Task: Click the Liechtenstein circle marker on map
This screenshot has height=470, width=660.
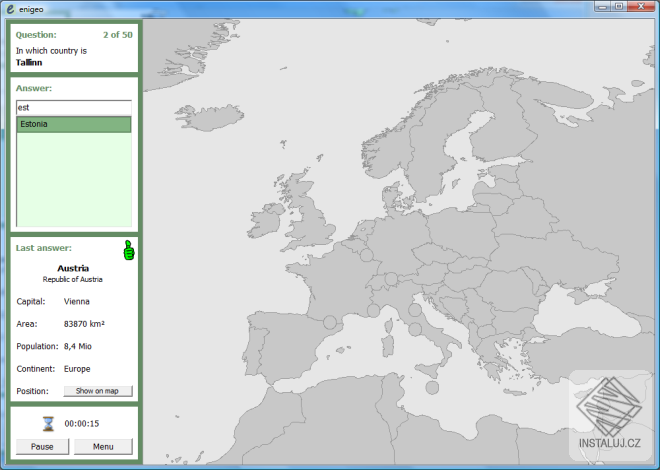Action: (x=391, y=279)
